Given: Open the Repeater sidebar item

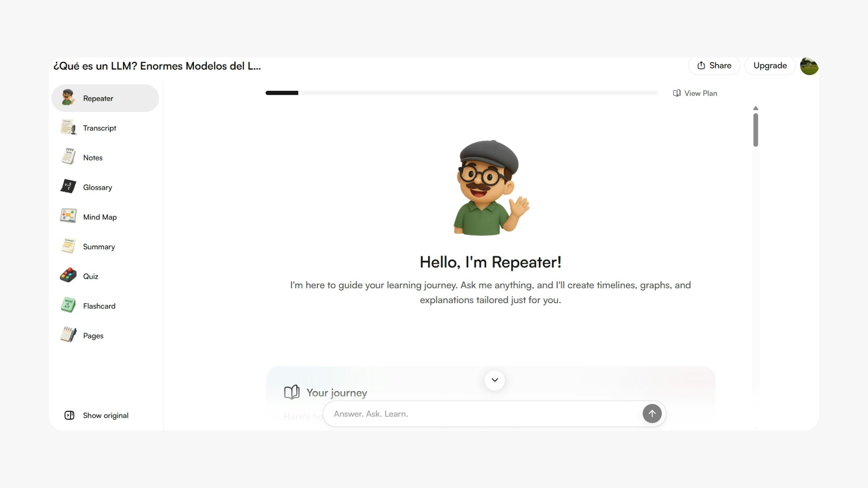Looking at the screenshot, I should click(x=105, y=98).
